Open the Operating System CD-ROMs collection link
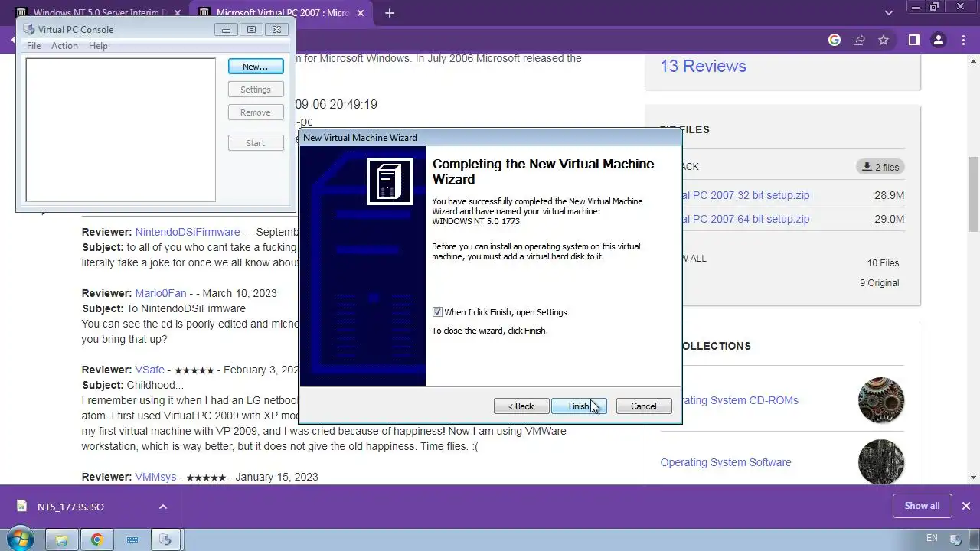Screen dimensions: 980x551 point(740,400)
